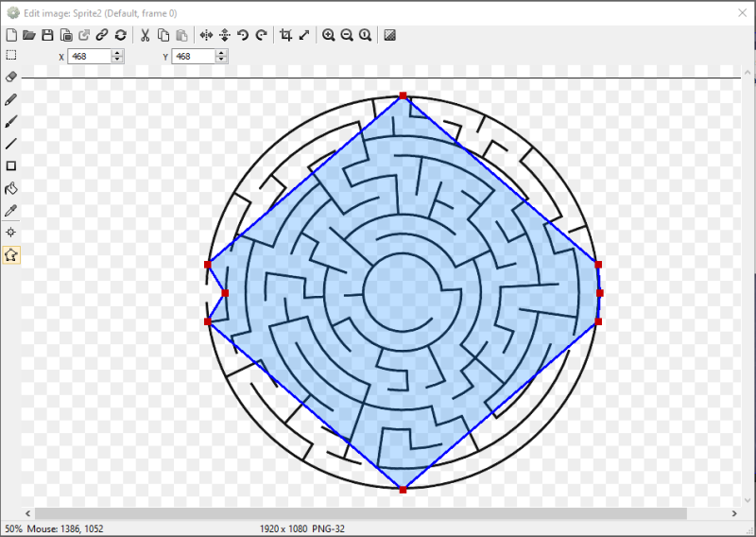Click the 50% zoom status text
Image resolution: width=756 pixels, height=537 pixels.
pos(13,528)
